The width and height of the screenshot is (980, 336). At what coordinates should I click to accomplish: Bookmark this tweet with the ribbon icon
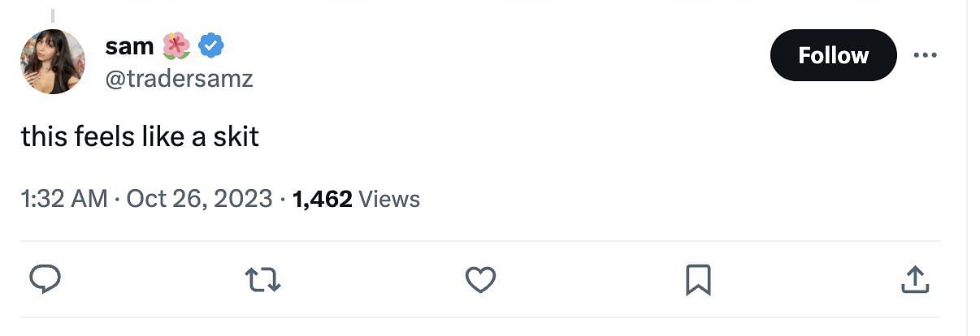(x=698, y=280)
